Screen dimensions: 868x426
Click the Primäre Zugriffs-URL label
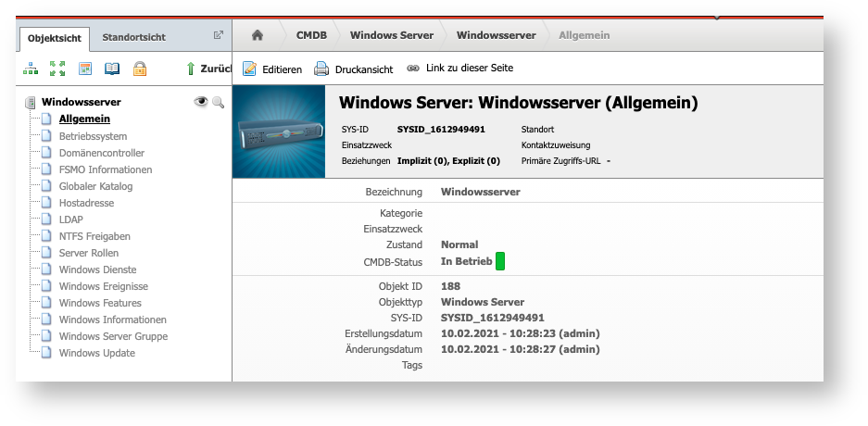pyautogui.click(x=561, y=161)
